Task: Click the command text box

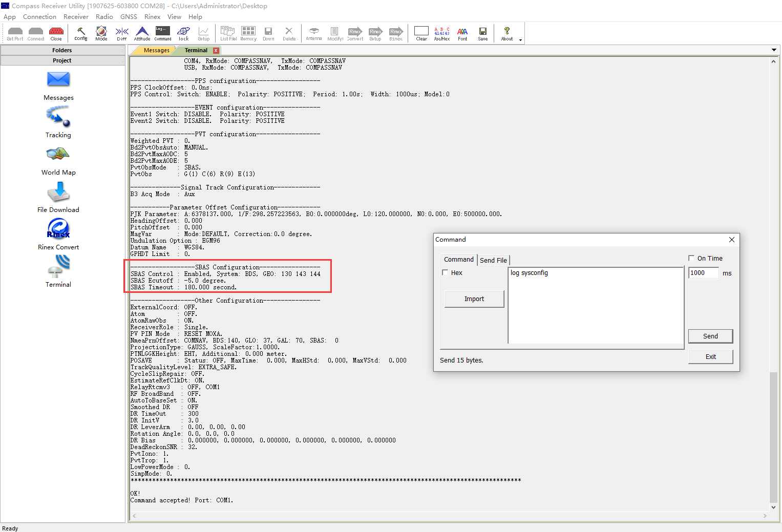Action: (x=596, y=306)
